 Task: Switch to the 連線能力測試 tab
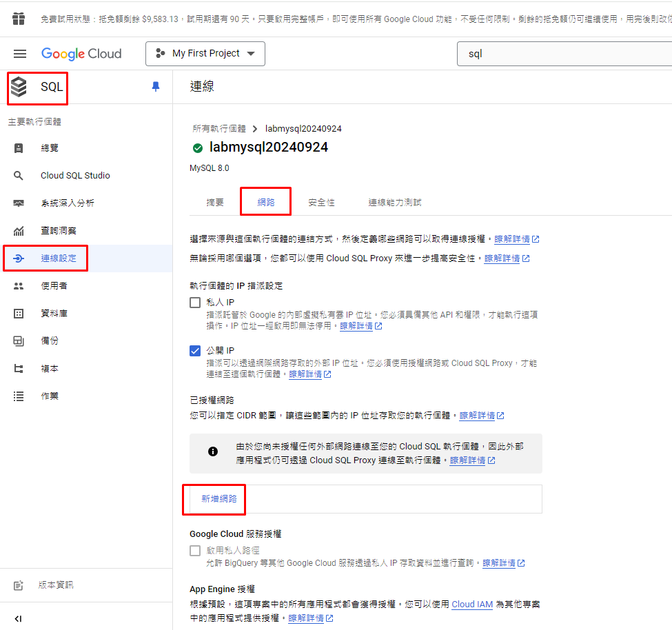pyautogui.click(x=395, y=202)
